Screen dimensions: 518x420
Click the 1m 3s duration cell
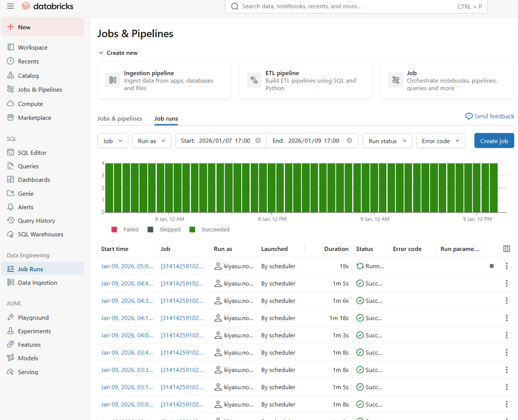point(341,335)
